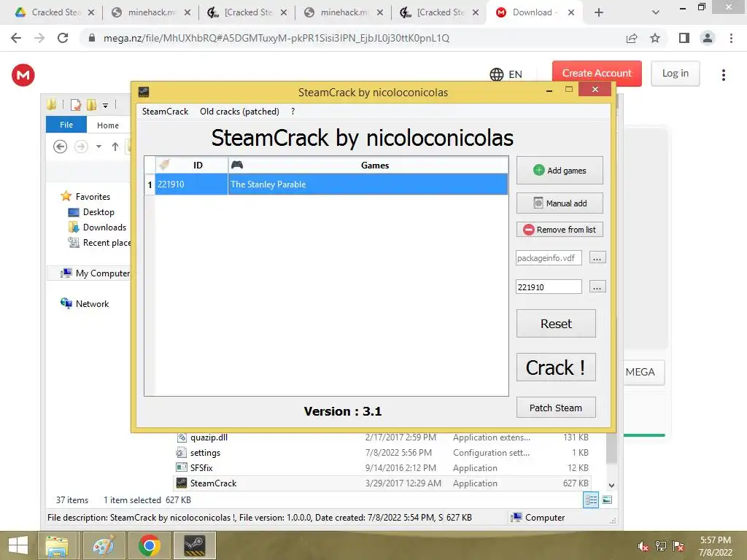The image size is (747, 560).
Task: Open the Old cracks (patched) menu
Action: 239,112
